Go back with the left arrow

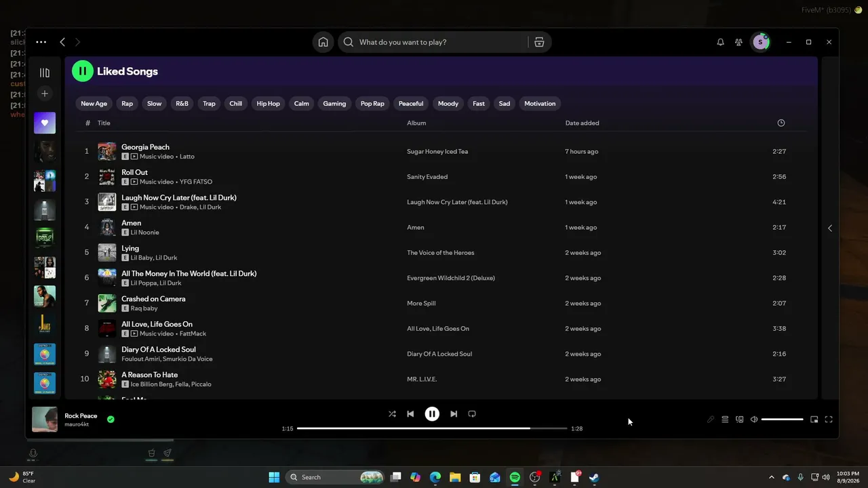[62, 42]
